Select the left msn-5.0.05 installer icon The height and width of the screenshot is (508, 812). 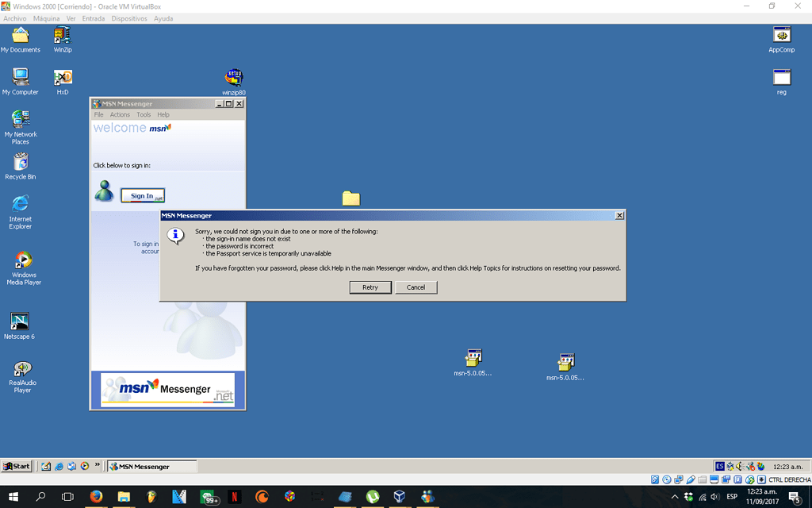[473, 362]
